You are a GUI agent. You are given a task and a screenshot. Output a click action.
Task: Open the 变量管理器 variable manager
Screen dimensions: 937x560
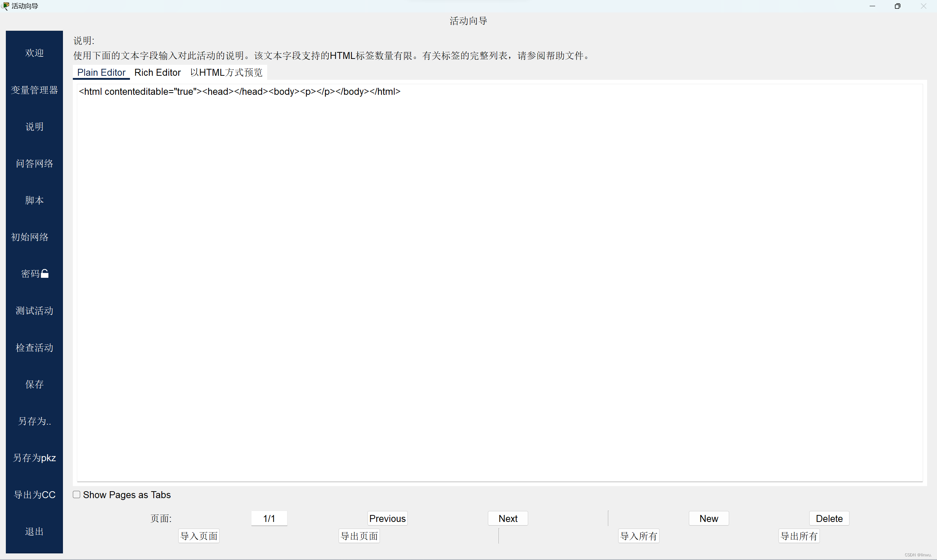point(34,90)
